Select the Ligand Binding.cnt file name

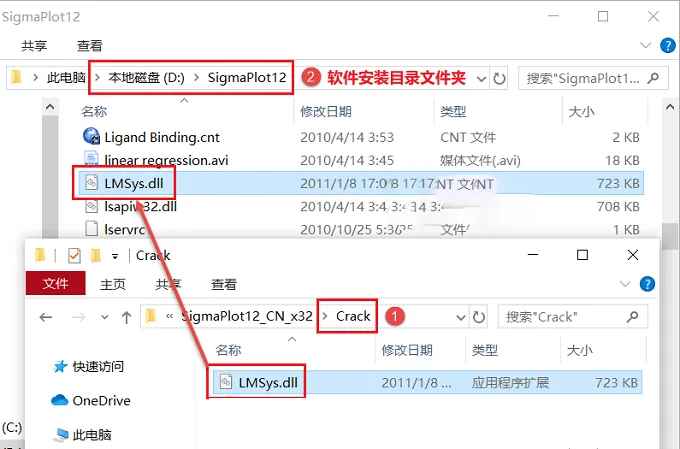162,137
